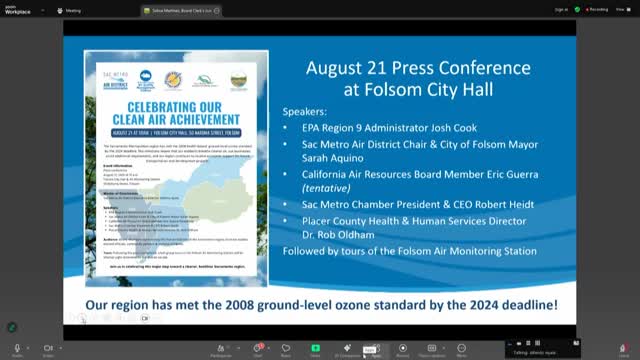Click the green encryption shield icon
Screen dimensions: 640x360
pyautogui.click(x=577, y=9)
